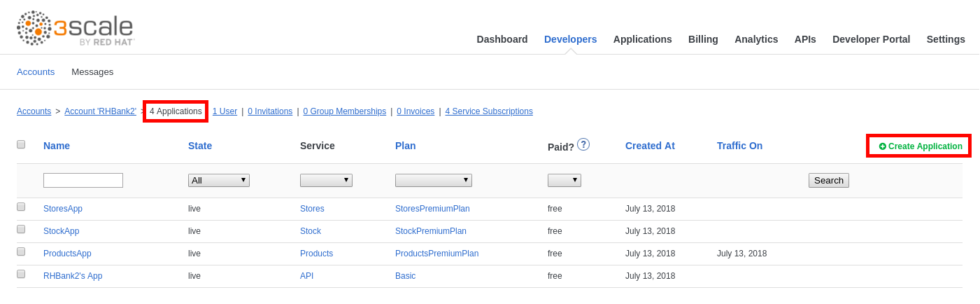Check the StoresApp row checkbox
The height and width of the screenshot is (304, 980).
tap(21, 207)
